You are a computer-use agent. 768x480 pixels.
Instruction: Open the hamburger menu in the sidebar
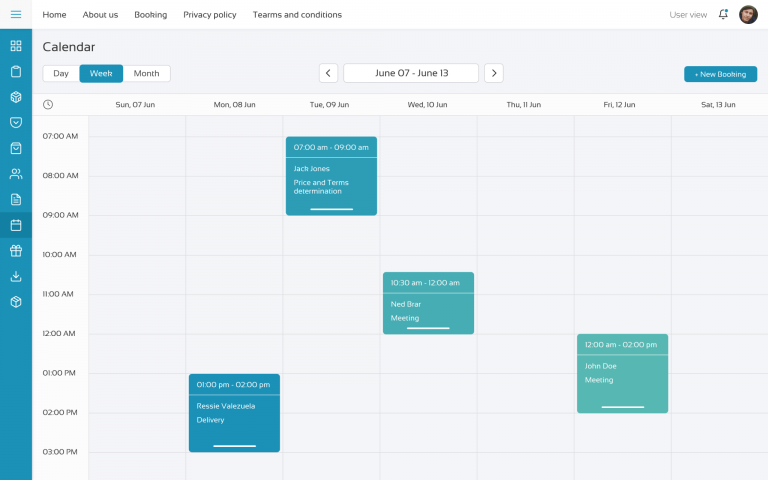coord(16,14)
